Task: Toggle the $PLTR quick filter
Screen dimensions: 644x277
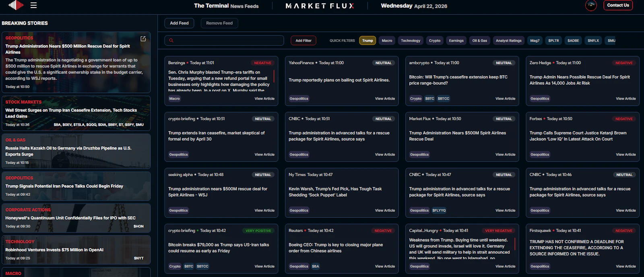Action: click(x=553, y=41)
